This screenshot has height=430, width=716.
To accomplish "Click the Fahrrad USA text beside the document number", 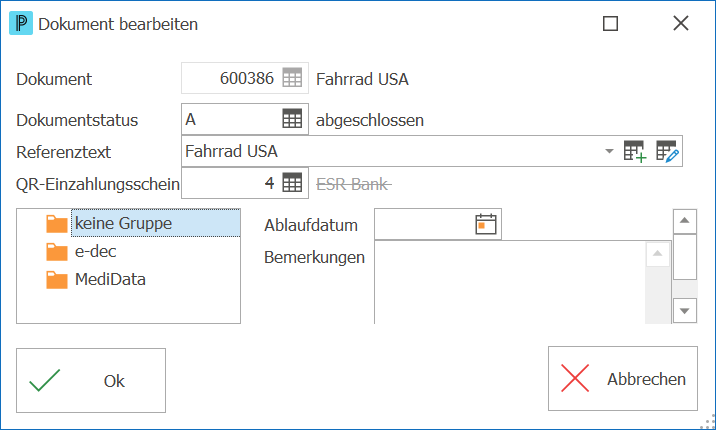I will pyautogui.click(x=362, y=79).
